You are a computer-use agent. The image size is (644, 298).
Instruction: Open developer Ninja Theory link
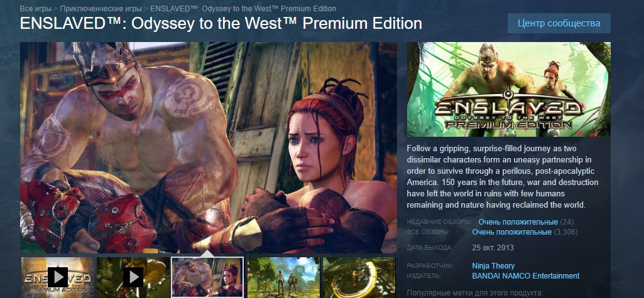point(493,265)
